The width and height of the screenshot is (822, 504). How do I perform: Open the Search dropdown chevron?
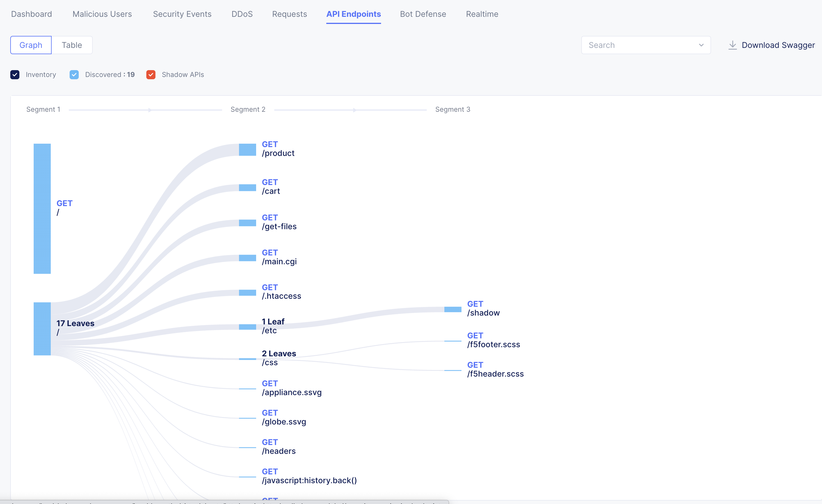click(701, 45)
